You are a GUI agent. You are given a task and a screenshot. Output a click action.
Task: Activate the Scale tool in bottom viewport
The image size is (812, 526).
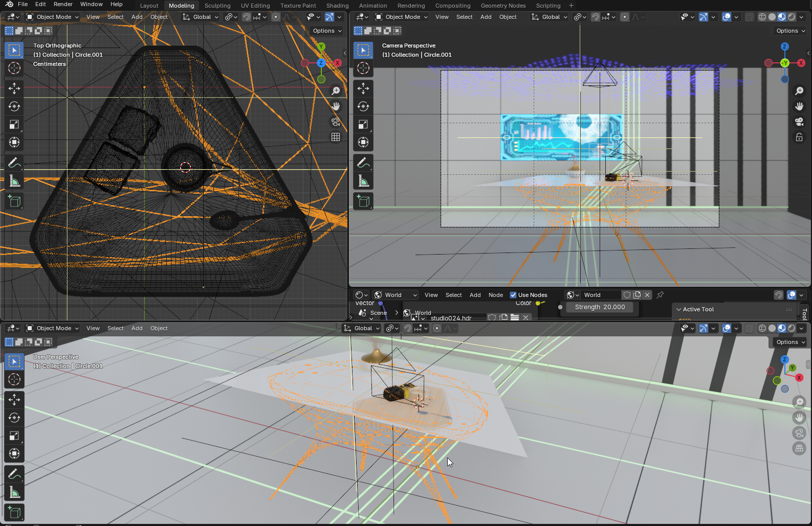click(x=14, y=436)
